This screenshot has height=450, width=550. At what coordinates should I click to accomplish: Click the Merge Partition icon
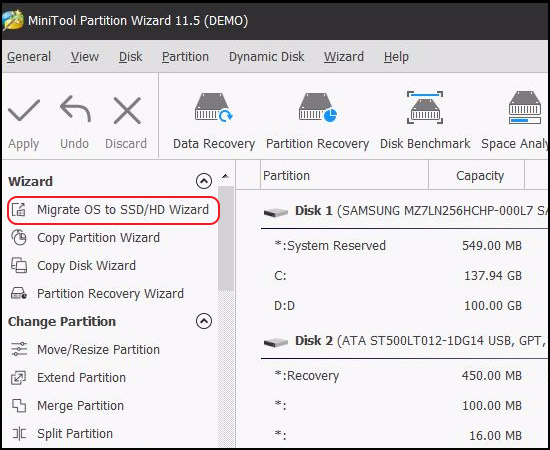point(19,405)
